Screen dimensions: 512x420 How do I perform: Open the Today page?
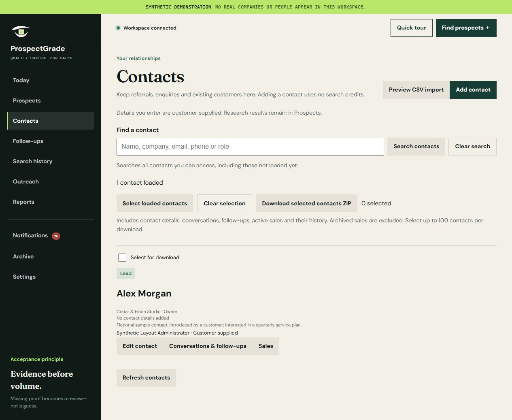click(x=51, y=80)
